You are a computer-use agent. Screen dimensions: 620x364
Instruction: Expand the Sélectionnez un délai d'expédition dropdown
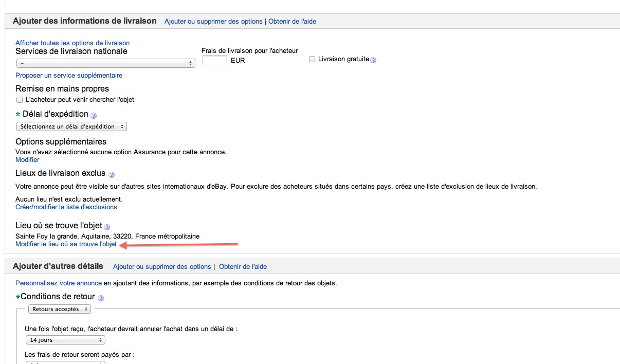[x=71, y=126]
